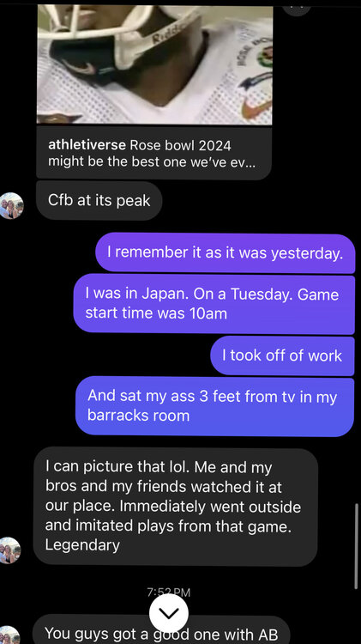Select the "I took off of work" bubble

(282, 355)
